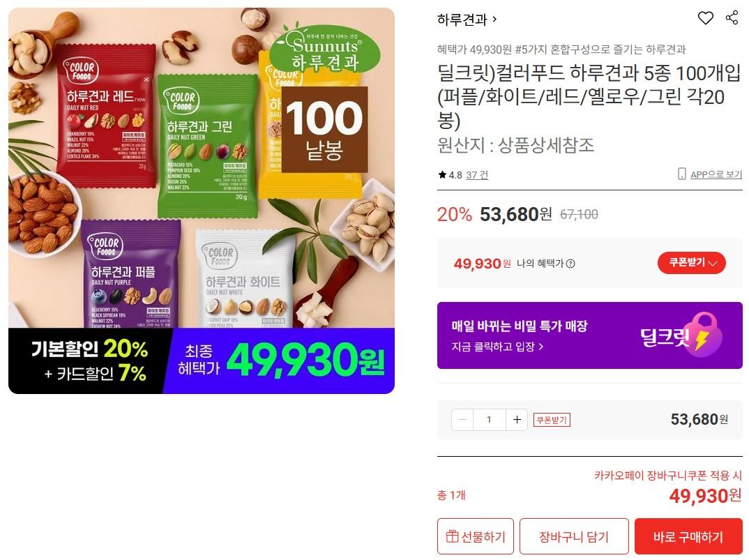This screenshot has height=560, width=749.
Task: Click the 바로 구매하기 button
Action: coord(688,536)
